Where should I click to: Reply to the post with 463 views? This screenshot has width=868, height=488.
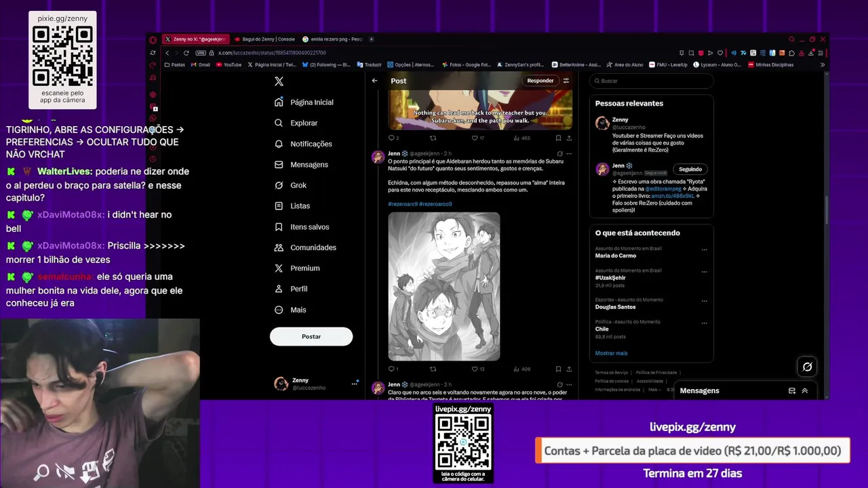[x=391, y=138]
